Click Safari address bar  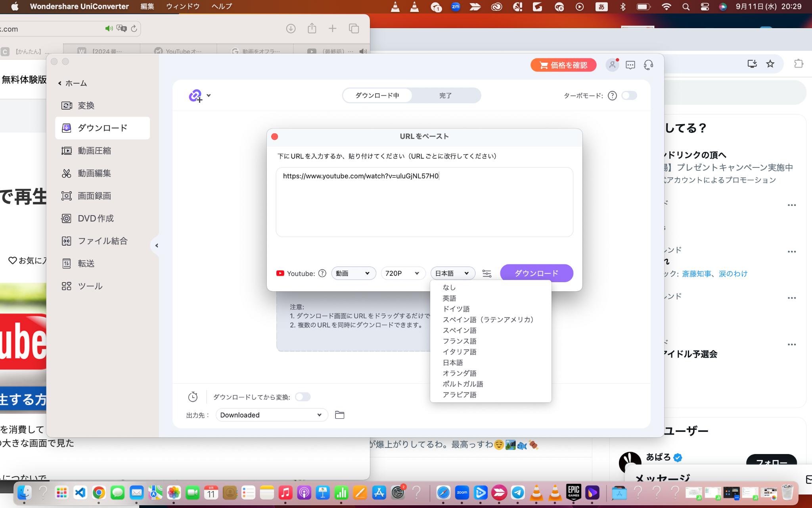[x=70, y=29]
